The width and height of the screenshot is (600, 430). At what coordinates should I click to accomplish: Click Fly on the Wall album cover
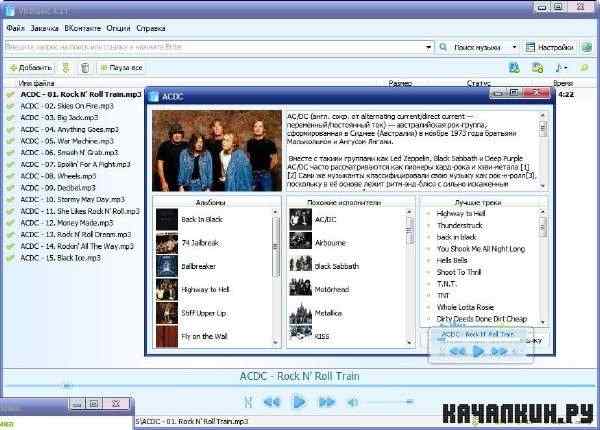tap(167, 337)
